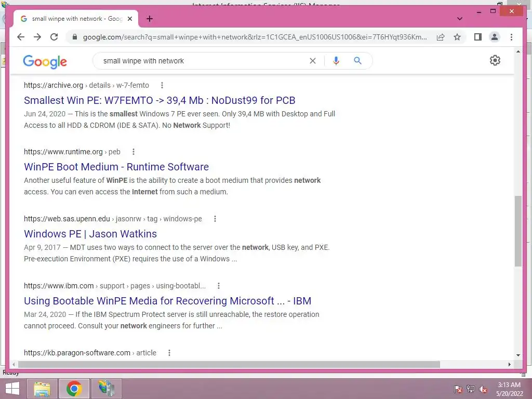Screen dimensions: 532x399
Task: Open Chrome side panel
Action: point(478,37)
